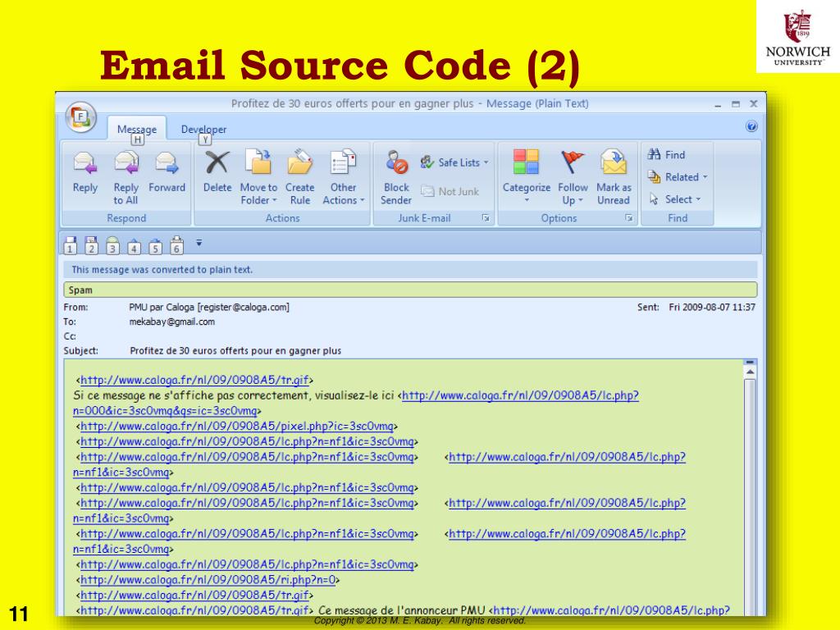840x630 pixels.
Task: Click the message body vertical scrollbar
Action: [750, 496]
